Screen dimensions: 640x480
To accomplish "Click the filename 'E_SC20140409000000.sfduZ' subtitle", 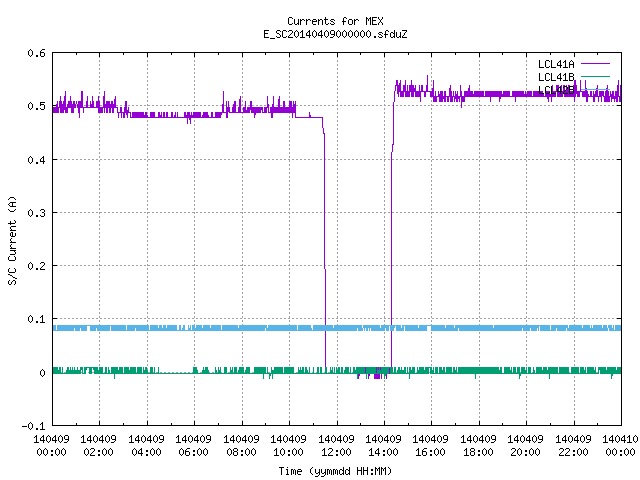I will click(335, 34).
